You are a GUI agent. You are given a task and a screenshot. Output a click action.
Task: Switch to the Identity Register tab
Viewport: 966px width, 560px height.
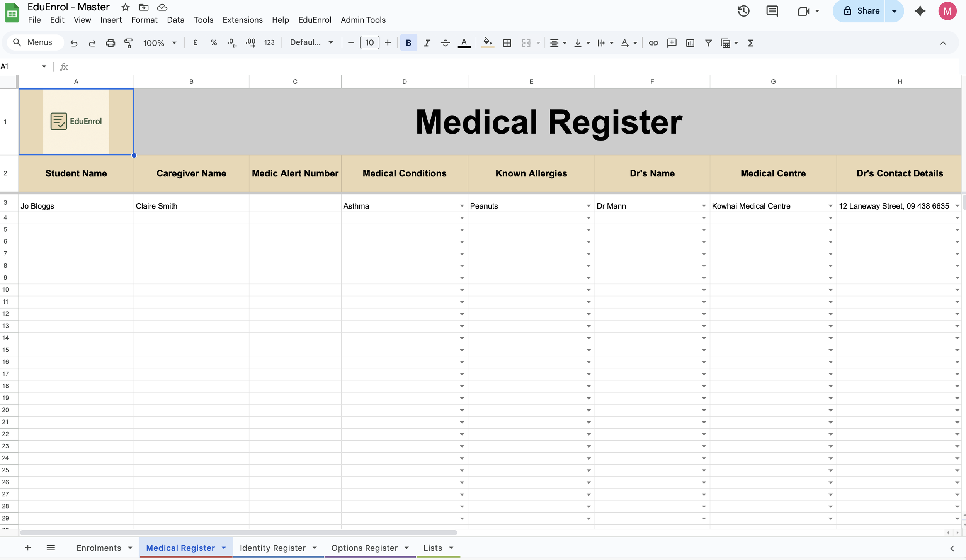click(x=272, y=548)
